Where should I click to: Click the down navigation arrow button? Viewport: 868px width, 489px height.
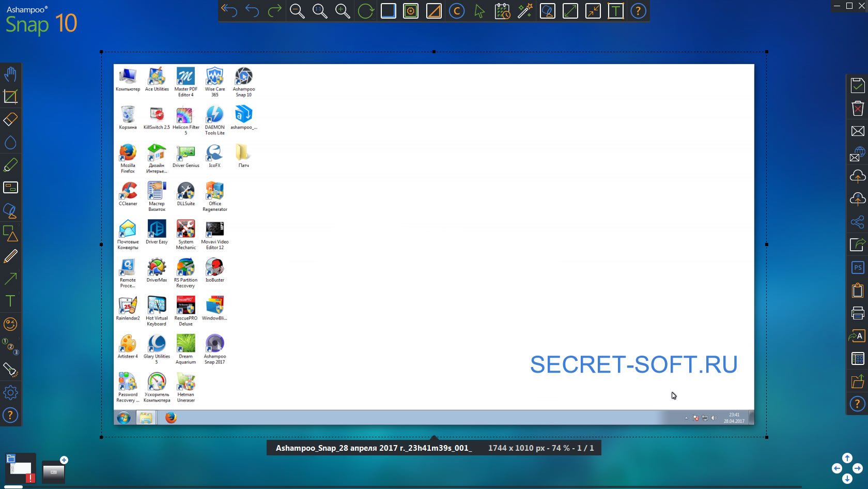(x=847, y=479)
